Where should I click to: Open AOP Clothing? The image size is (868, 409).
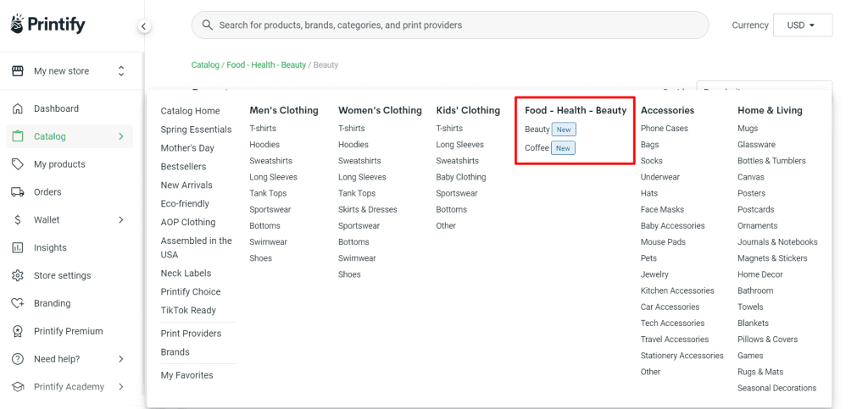point(187,222)
